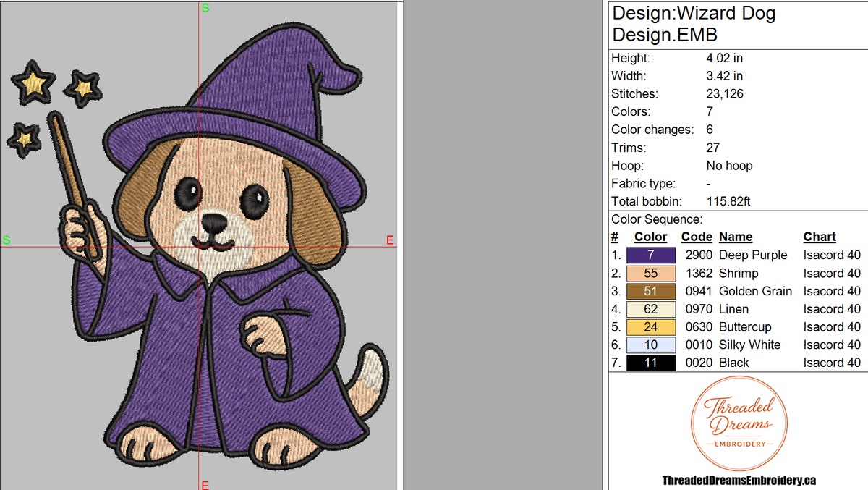Select the Golden Grain swatch numbered 51
This screenshot has height=490, width=868.
tap(651, 291)
